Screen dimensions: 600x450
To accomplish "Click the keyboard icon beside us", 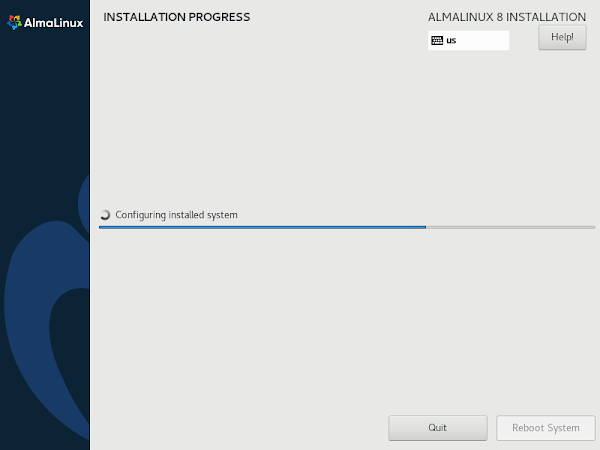I will point(437,41).
